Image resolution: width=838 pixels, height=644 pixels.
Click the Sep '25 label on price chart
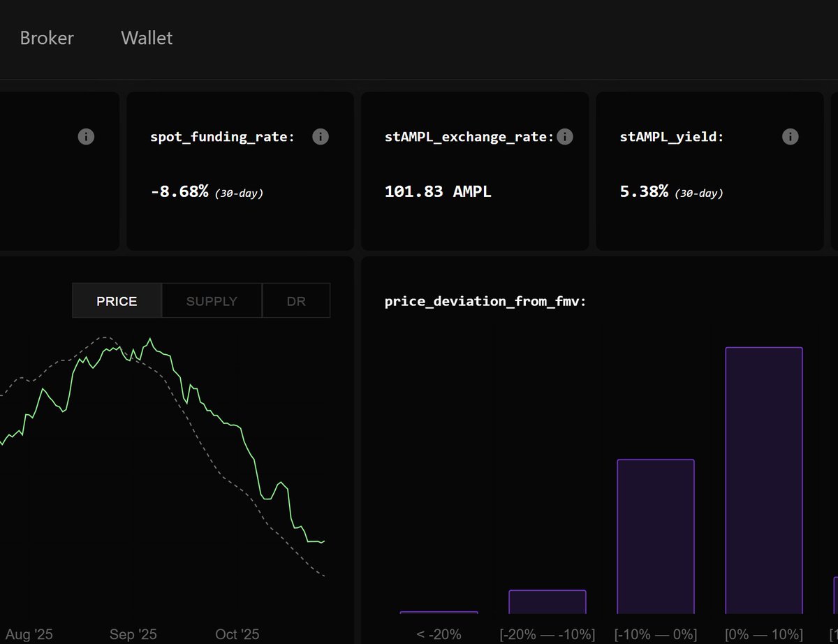[133, 634]
